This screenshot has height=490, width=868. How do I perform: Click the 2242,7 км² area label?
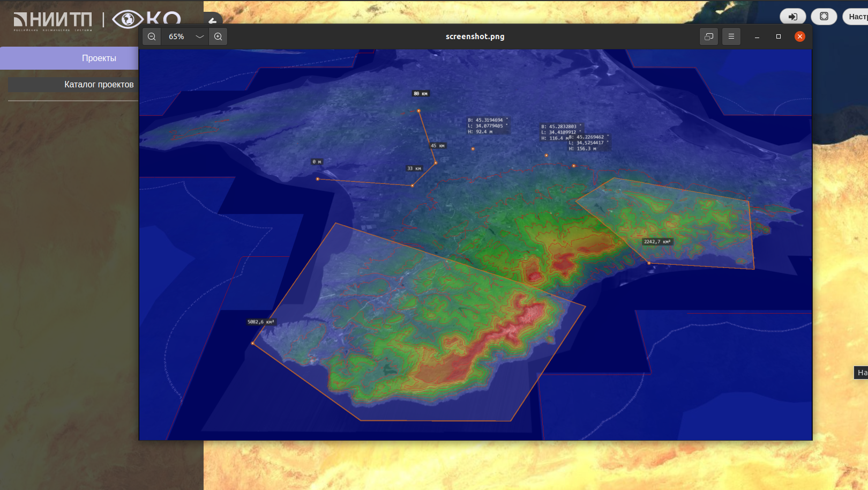(x=657, y=242)
